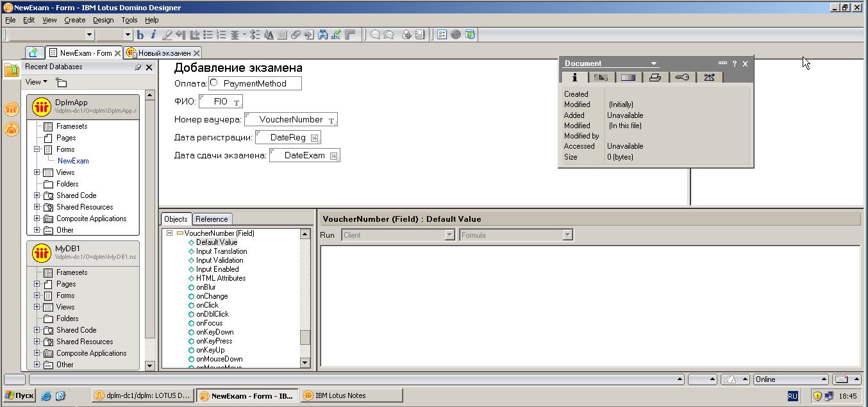Open the File menu
The image size is (868, 407).
[x=10, y=20]
